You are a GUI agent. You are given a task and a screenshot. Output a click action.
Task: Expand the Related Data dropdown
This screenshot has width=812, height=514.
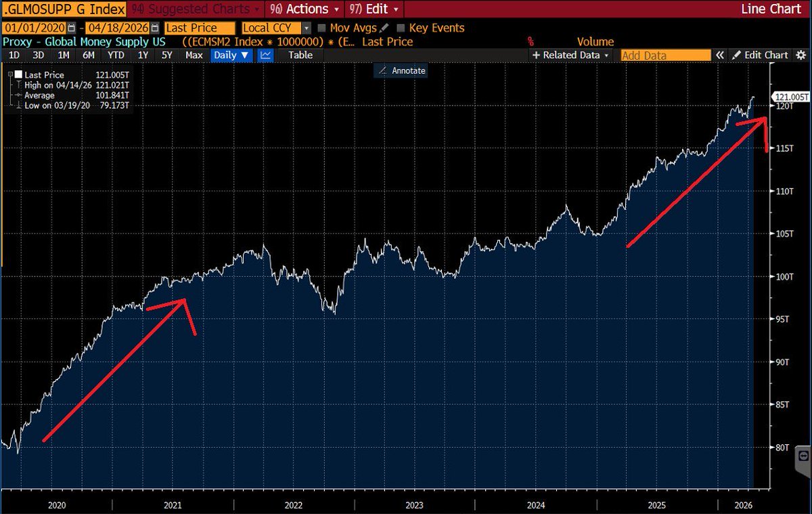pos(572,56)
